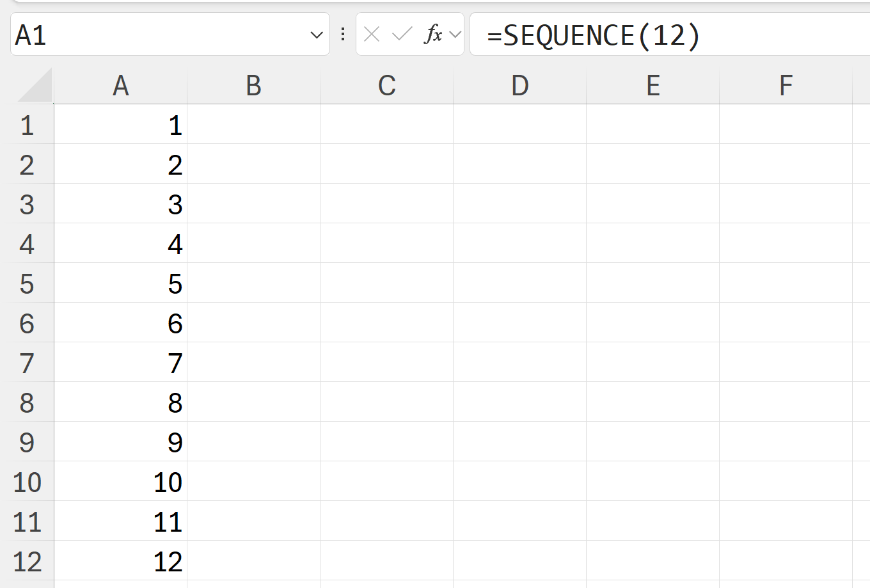This screenshot has height=588, width=870.
Task: Click the Cancel (X) formula icon
Action: click(372, 35)
